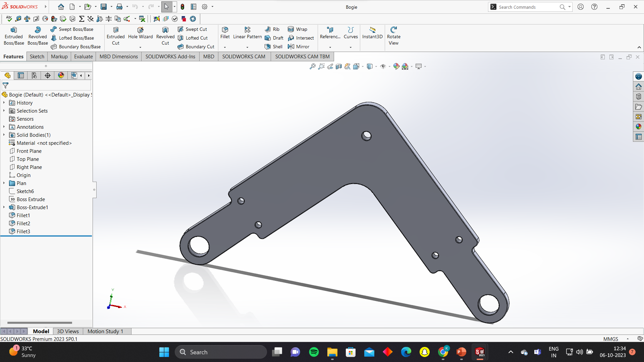
Task: Switch to the Sketch ribbon tab
Action: [x=37, y=56]
